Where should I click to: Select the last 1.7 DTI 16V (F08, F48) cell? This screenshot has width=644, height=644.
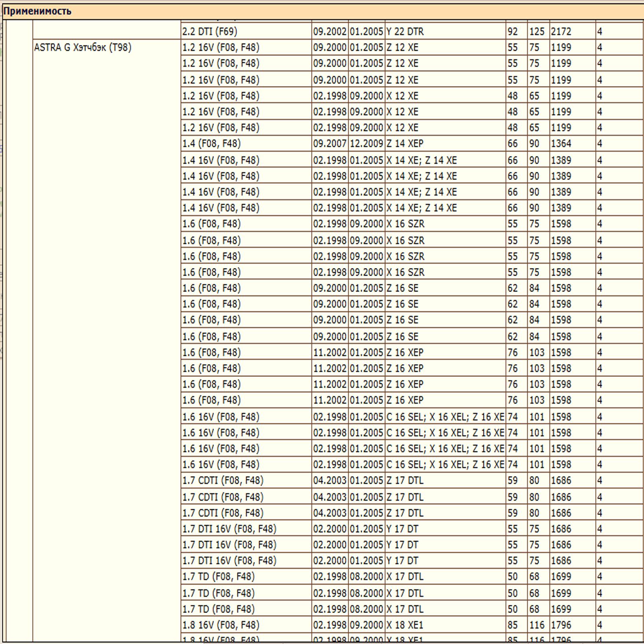(246, 561)
